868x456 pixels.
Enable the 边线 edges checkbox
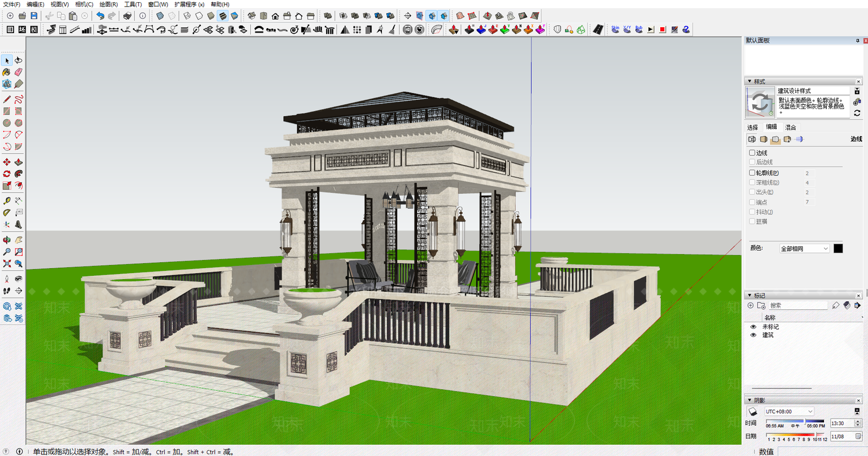(752, 153)
